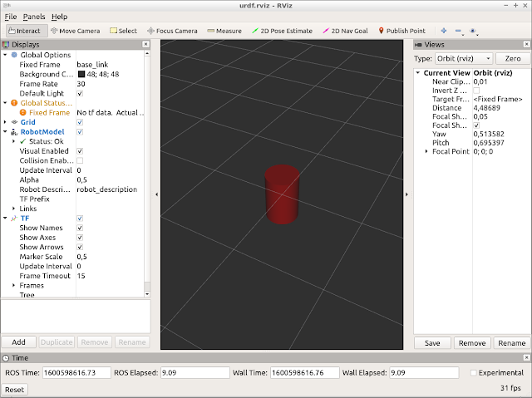This screenshot has height=398, width=532.
Task: Click the blue plus add-tool icon
Action: coord(443,31)
